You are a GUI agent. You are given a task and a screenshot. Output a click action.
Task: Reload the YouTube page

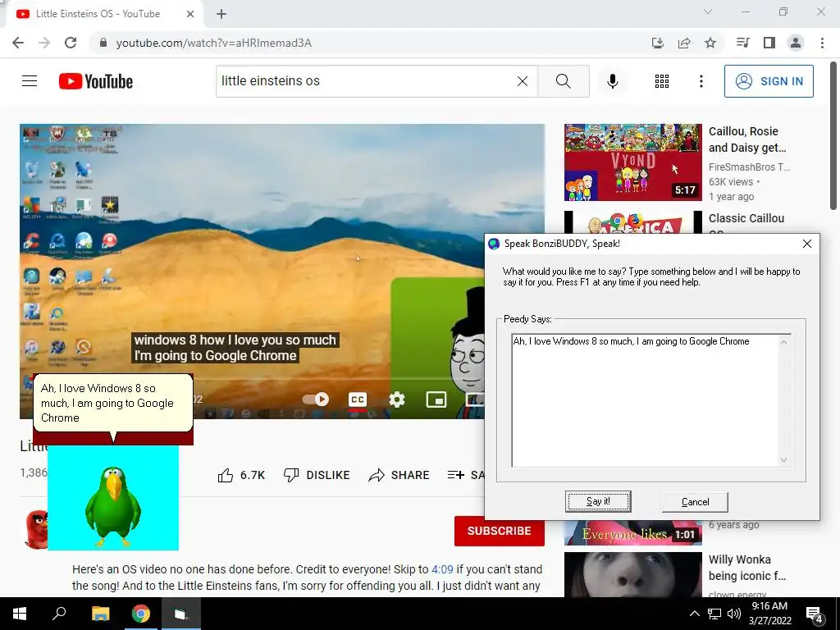click(71, 43)
